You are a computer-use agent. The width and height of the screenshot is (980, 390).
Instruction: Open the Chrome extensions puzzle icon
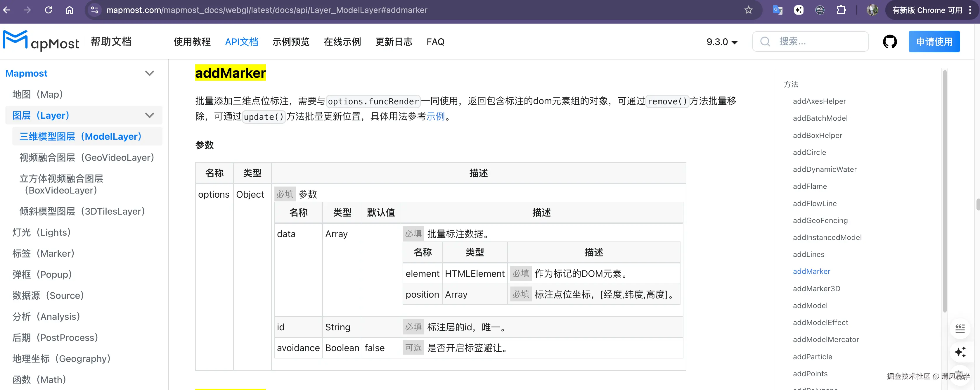pos(841,10)
